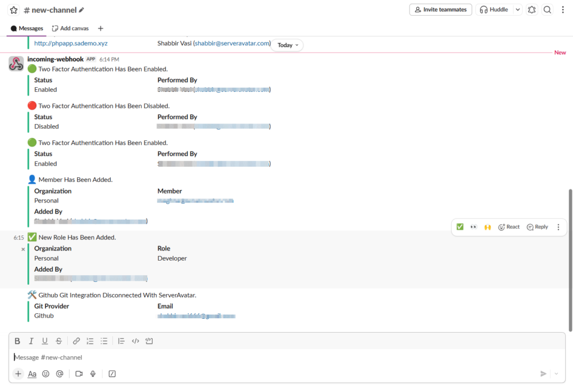Image resolution: width=573 pixels, height=392 pixels.
Task: Open shortcuts with the slash command icon
Action: click(x=112, y=374)
